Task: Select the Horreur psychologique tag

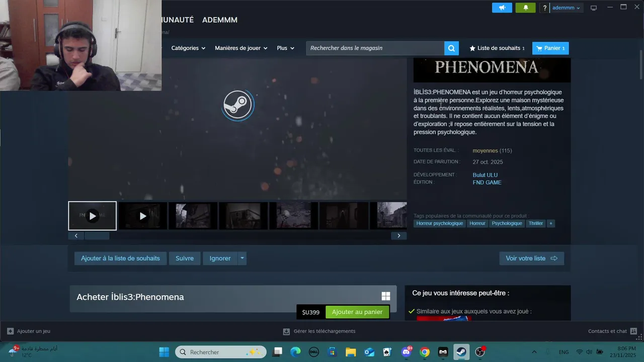Action: coord(440,223)
